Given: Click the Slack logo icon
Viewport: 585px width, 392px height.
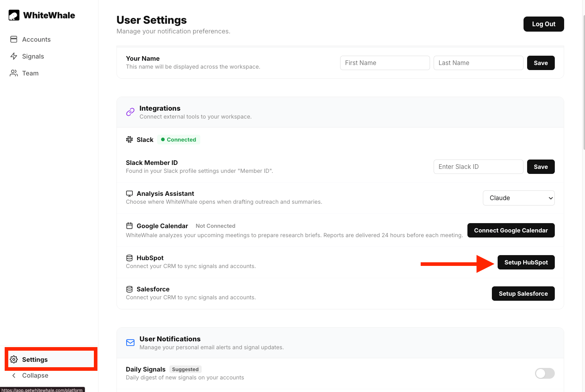Looking at the screenshot, I should [x=129, y=139].
